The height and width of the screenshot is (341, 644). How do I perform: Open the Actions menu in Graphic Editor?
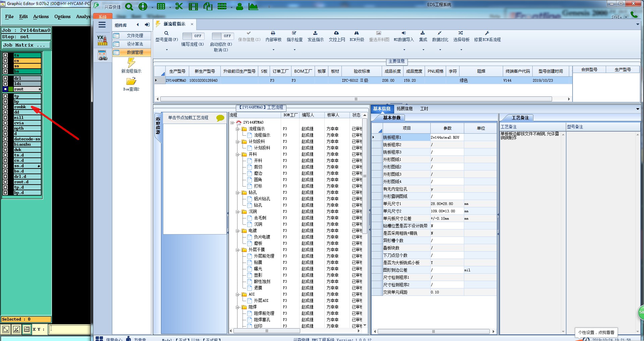pos(41,16)
